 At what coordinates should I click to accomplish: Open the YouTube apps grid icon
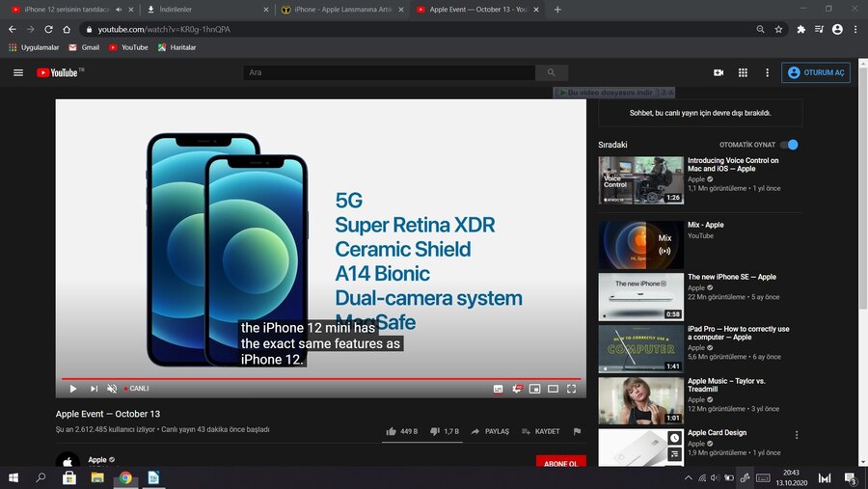(743, 72)
